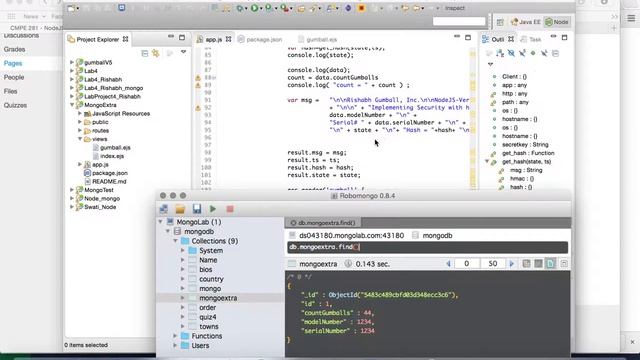The width and height of the screenshot is (640, 360).
Task: Switch results to text view mode
Action: click(x=550, y=264)
